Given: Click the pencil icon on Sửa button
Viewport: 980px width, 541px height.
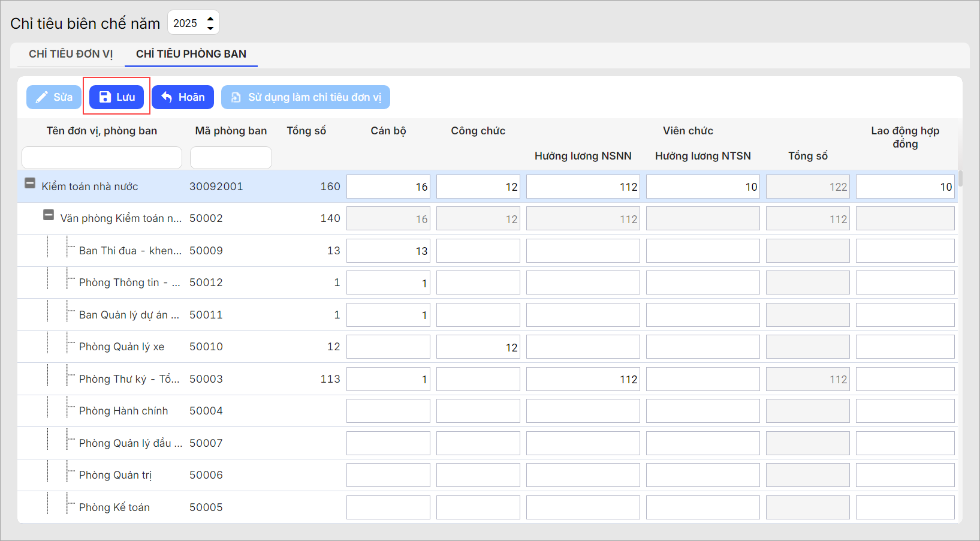Looking at the screenshot, I should (41, 97).
